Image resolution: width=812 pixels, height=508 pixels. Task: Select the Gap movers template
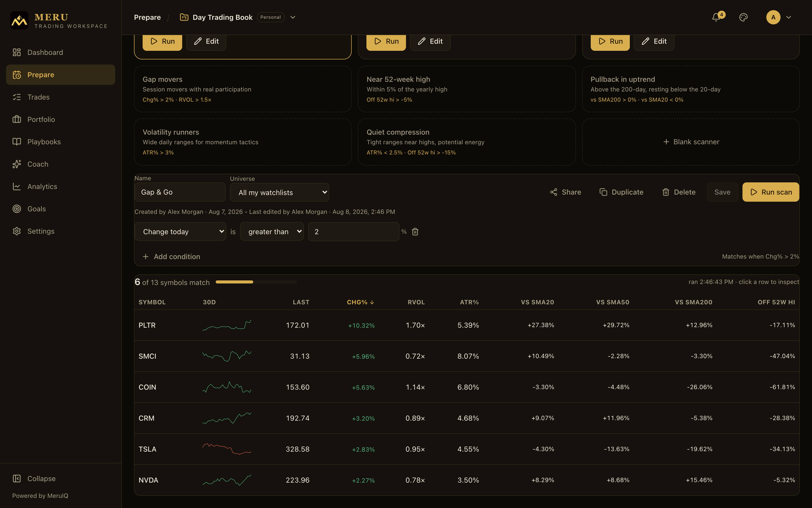(243, 89)
